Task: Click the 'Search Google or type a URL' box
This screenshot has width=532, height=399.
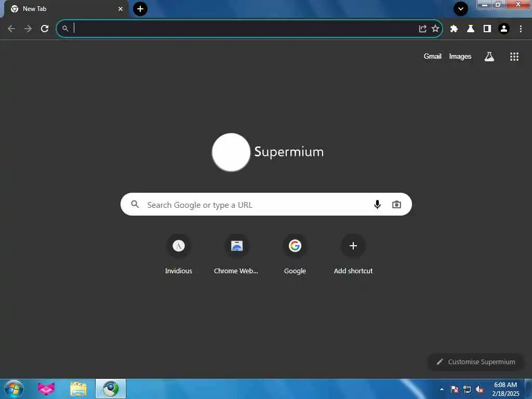Action: (266, 204)
